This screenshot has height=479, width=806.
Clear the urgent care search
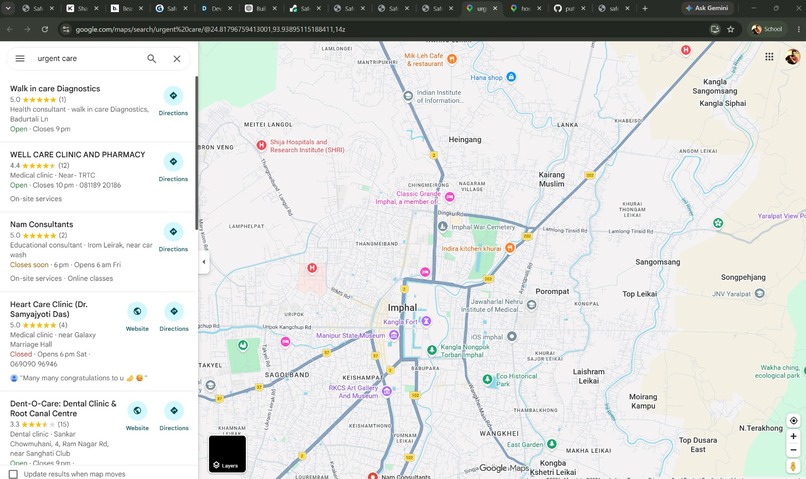point(177,59)
